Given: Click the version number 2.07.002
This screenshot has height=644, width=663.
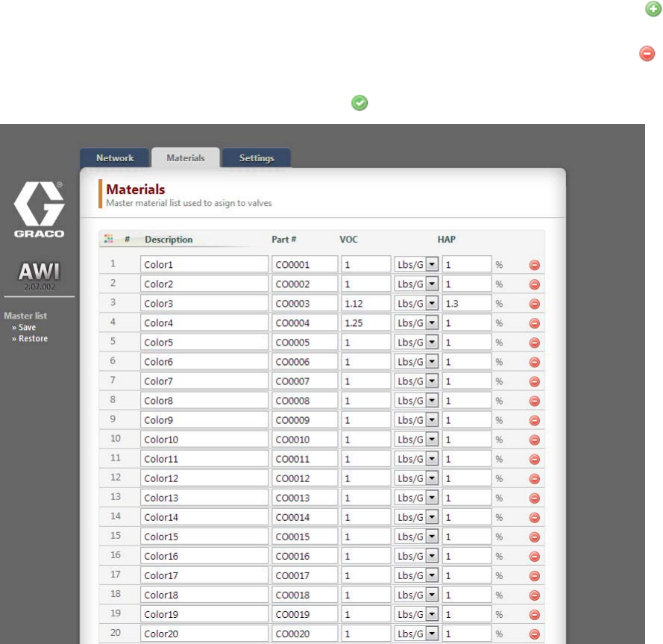Looking at the screenshot, I should pyautogui.click(x=40, y=287).
